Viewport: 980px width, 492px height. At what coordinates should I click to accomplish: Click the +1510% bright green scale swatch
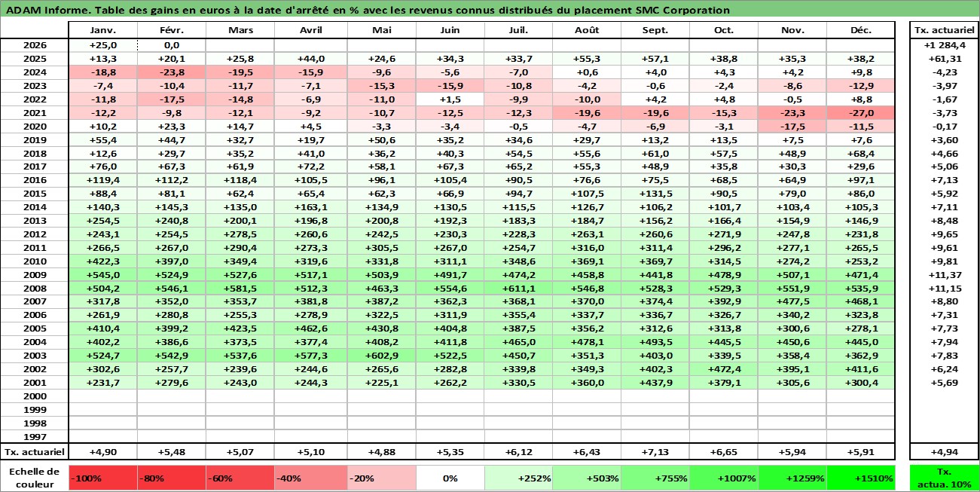pyautogui.click(x=861, y=478)
